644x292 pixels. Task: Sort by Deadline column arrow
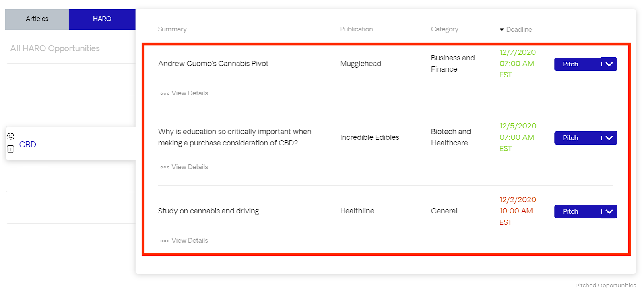[x=502, y=30]
